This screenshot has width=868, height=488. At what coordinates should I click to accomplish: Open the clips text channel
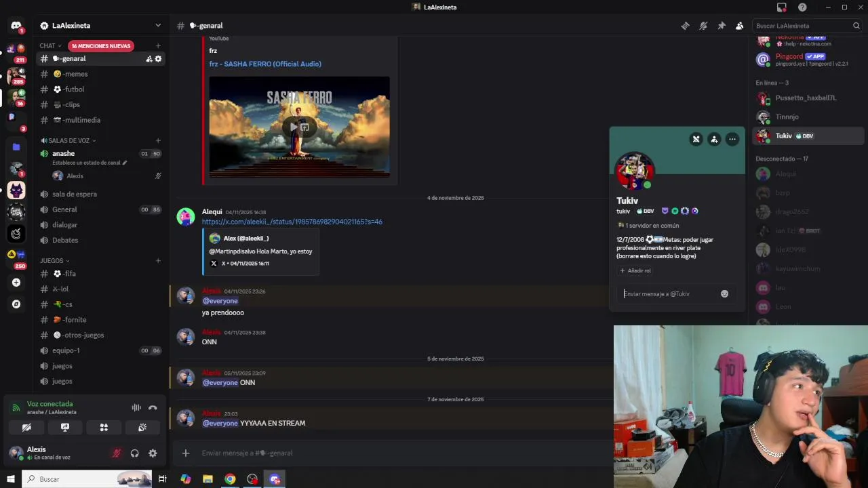(101, 104)
